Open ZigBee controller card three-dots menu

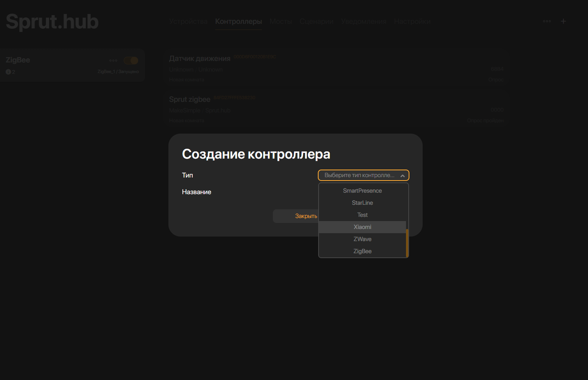point(113,61)
